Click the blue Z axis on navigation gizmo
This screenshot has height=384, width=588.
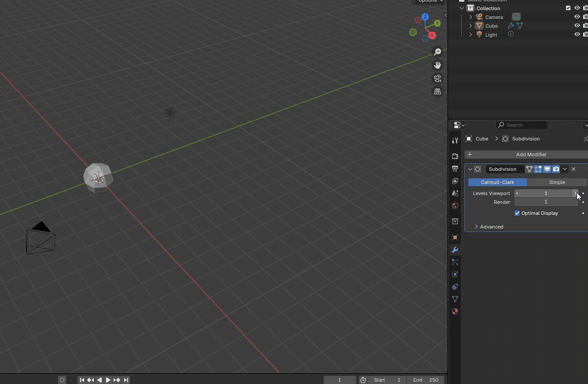pos(425,17)
